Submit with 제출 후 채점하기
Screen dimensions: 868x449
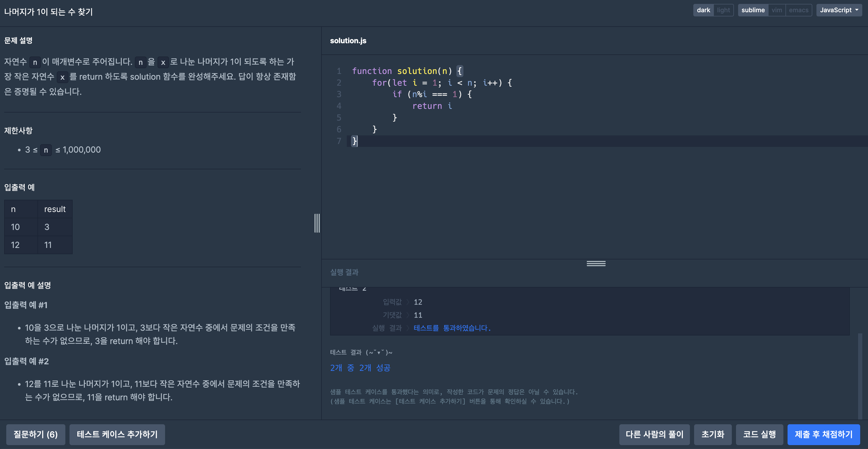(x=823, y=434)
